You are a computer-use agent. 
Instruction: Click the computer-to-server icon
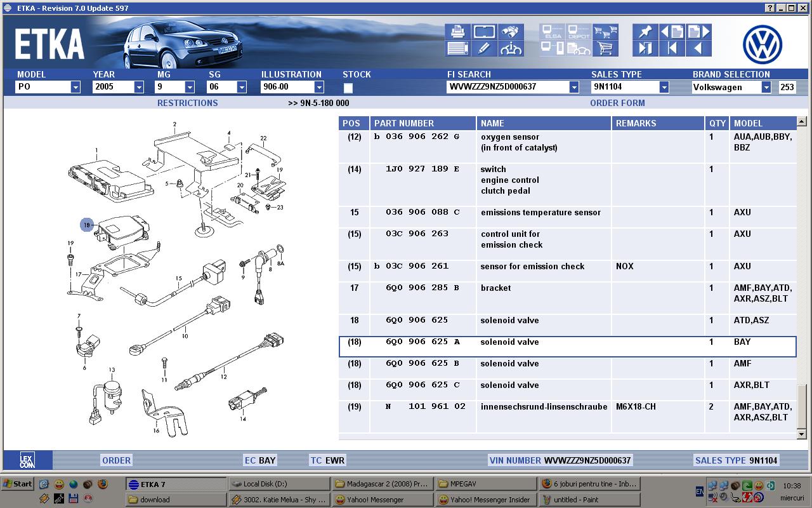point(552,48)
